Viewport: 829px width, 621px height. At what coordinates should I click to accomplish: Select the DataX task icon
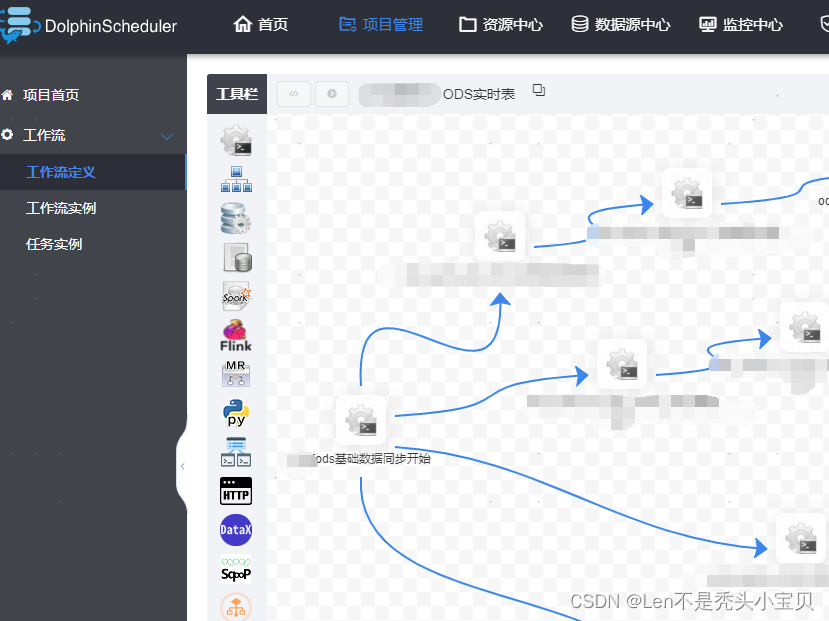(235, 530)
